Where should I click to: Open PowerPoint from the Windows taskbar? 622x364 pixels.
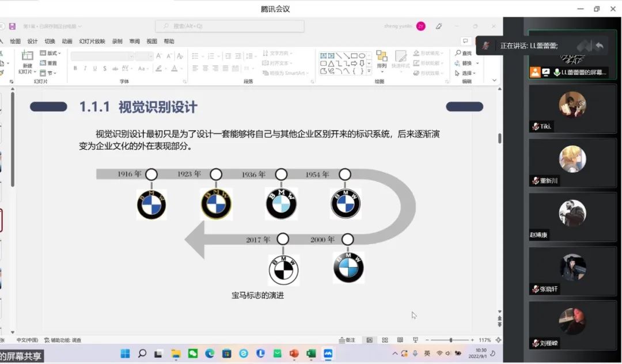coord(294,353)
